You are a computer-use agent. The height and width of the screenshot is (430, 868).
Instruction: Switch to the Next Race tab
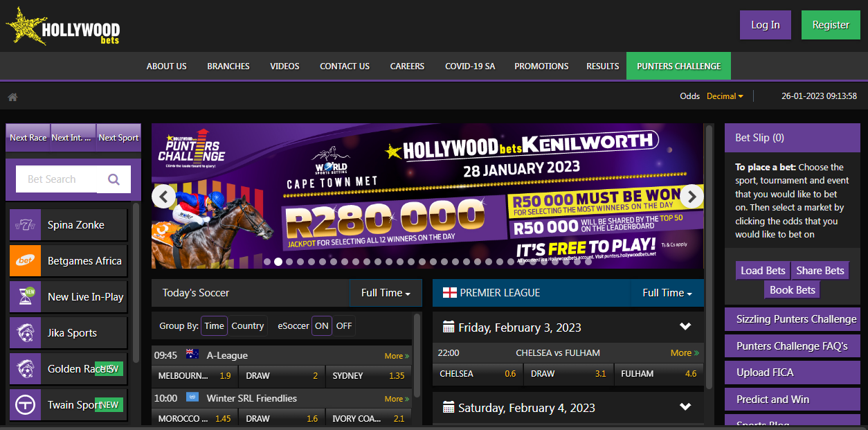28,138
